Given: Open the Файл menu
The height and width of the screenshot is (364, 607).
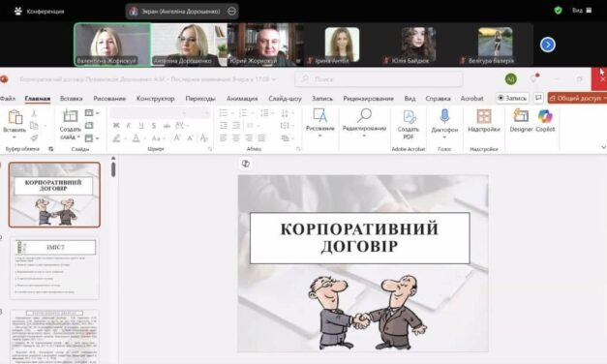Looking at the screenshot, I should [x=8, y=99].
